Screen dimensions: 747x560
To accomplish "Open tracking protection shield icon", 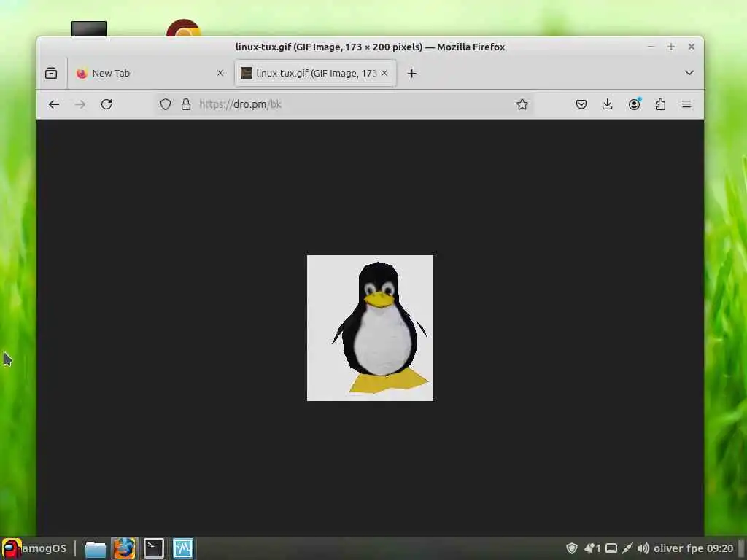I will tap(166, 104).
